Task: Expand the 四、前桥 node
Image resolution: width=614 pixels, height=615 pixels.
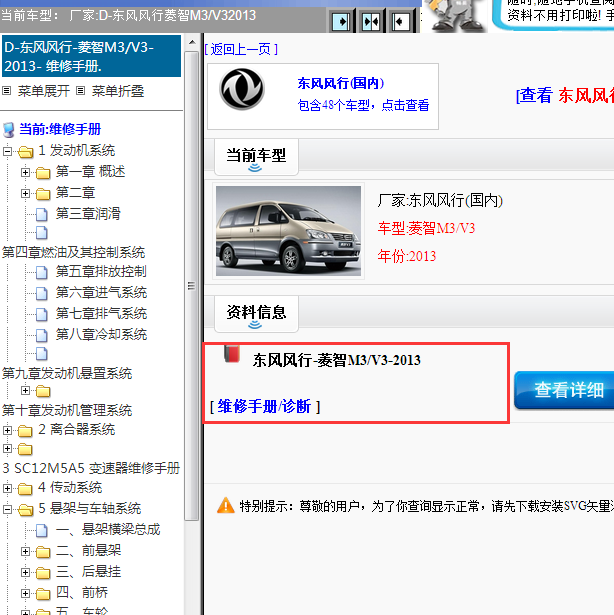Action: [x=26, y=593]
